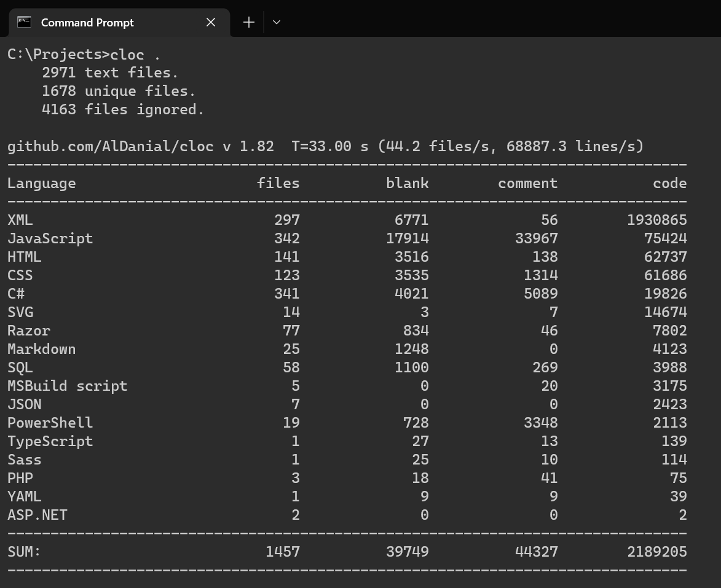Click the Razor language row label
Image resolution: width=721 pixels, height=588 pixels.
tap(28, 330)
